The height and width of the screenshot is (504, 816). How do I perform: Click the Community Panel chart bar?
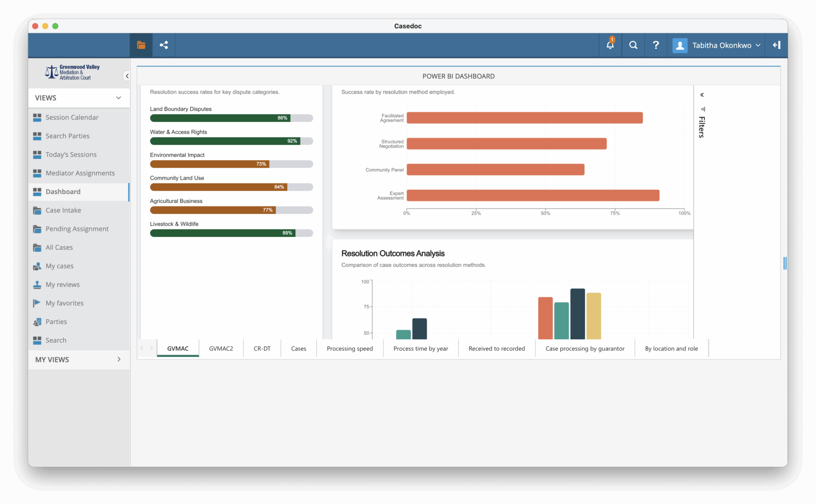click(496, 170)
